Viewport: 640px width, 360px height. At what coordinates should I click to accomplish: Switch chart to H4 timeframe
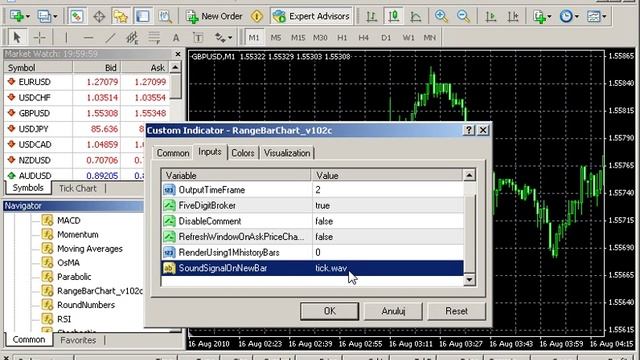click(x=364, y=38)
